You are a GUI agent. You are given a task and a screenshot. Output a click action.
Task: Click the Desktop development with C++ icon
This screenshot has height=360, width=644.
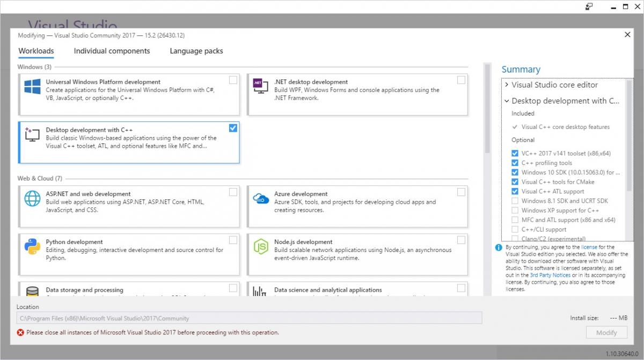click(32, 135)
